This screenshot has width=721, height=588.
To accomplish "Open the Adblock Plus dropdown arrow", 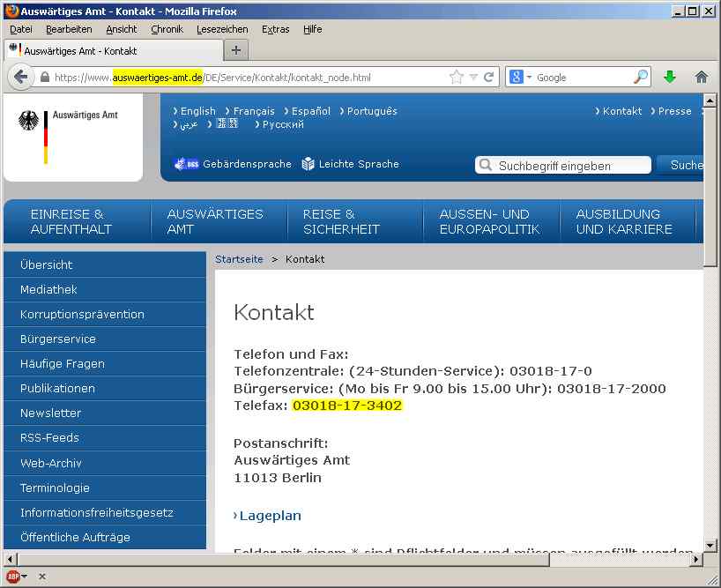I will pyautogui.click(x=25, y=576).
